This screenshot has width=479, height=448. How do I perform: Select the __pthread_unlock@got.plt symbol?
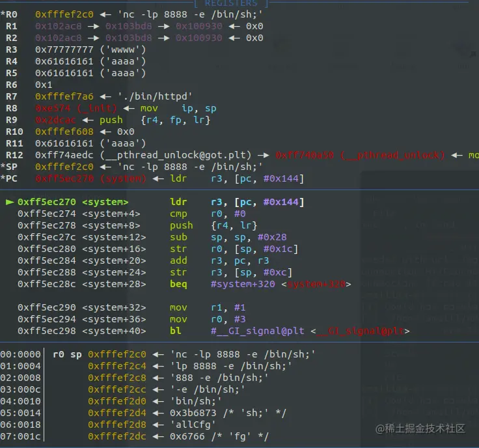point(176,155)
